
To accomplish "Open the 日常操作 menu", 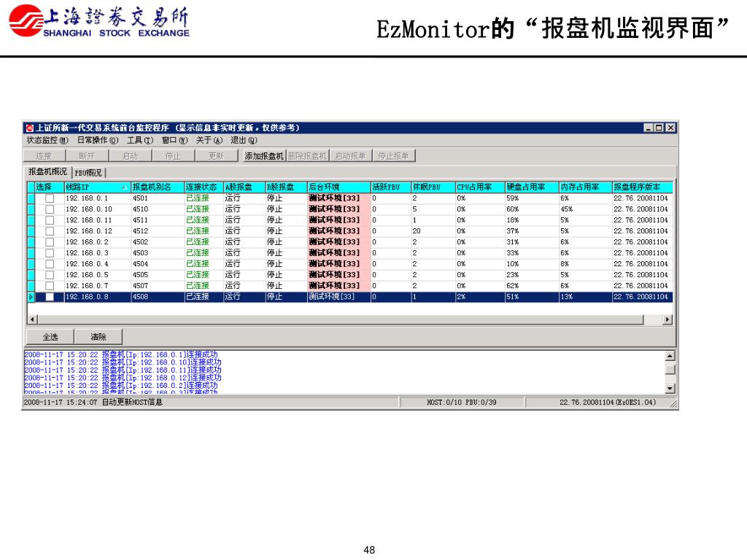I will coord(98,141).
